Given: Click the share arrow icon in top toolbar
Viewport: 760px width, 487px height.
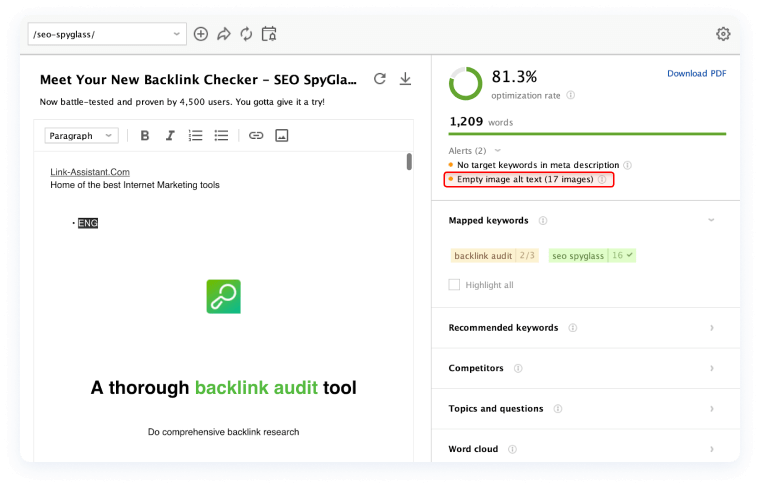Looking at the screenshot, I should (224, 34).
